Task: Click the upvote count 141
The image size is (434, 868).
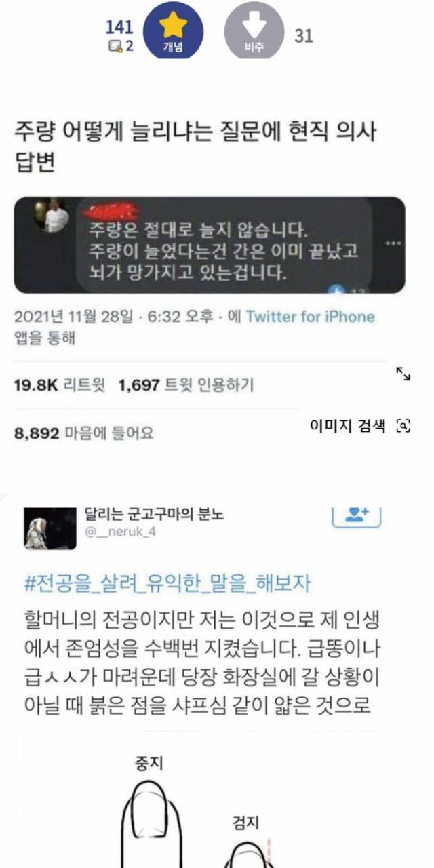Action: tap(119, 28)
